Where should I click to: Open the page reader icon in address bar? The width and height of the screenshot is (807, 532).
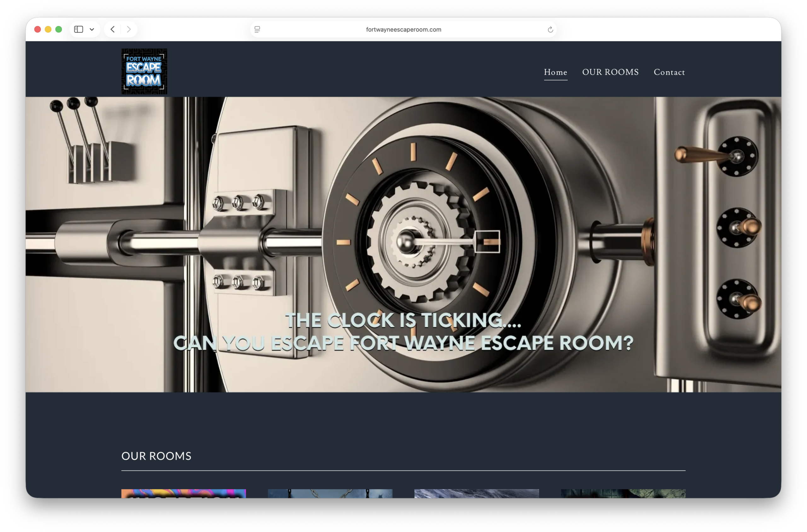coord(257,30)
